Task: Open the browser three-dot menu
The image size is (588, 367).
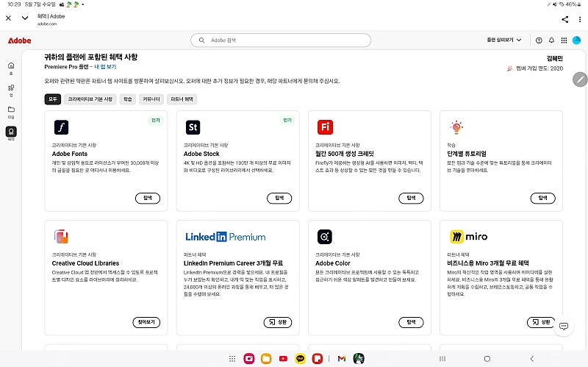Action: coord(580,20)
